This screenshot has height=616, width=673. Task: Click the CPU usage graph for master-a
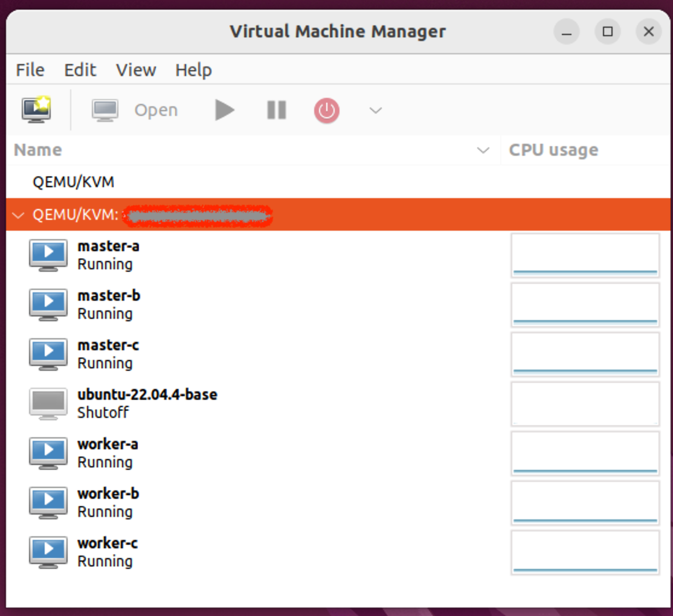coord(585,255)
